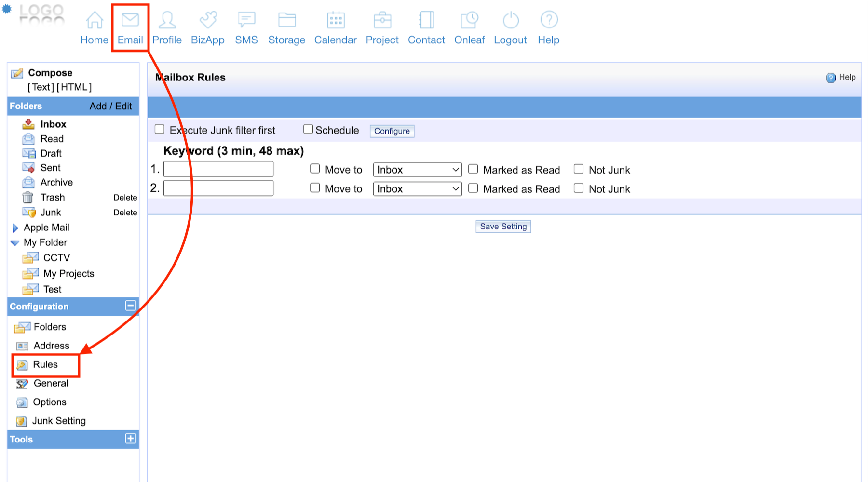
Task: Toggle the Schedule checkbox
Action: pos(308,129)
